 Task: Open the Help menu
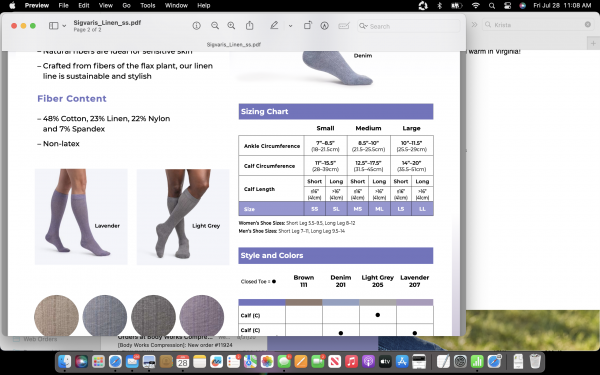204,5
